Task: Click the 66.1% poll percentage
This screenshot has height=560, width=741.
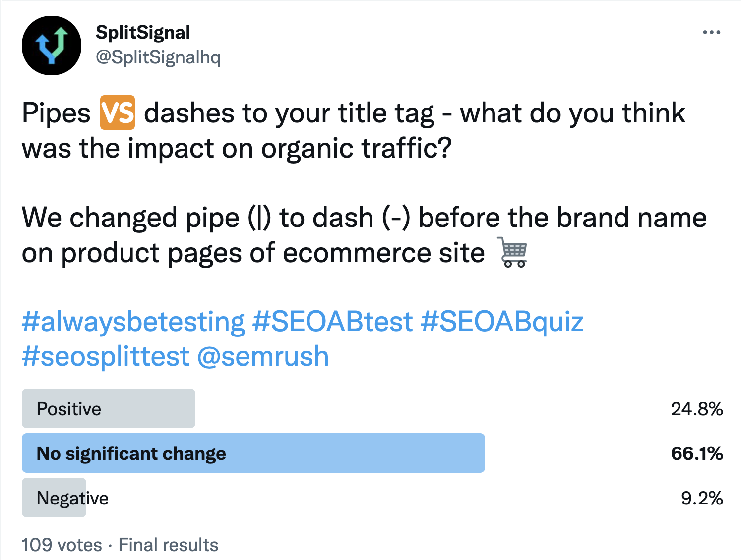Action: [696, 453]
